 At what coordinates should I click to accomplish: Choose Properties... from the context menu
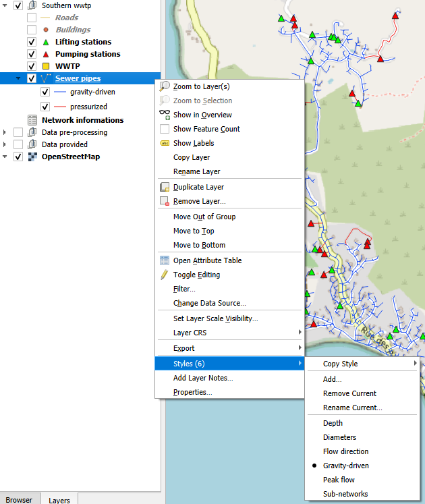[192, 392]
